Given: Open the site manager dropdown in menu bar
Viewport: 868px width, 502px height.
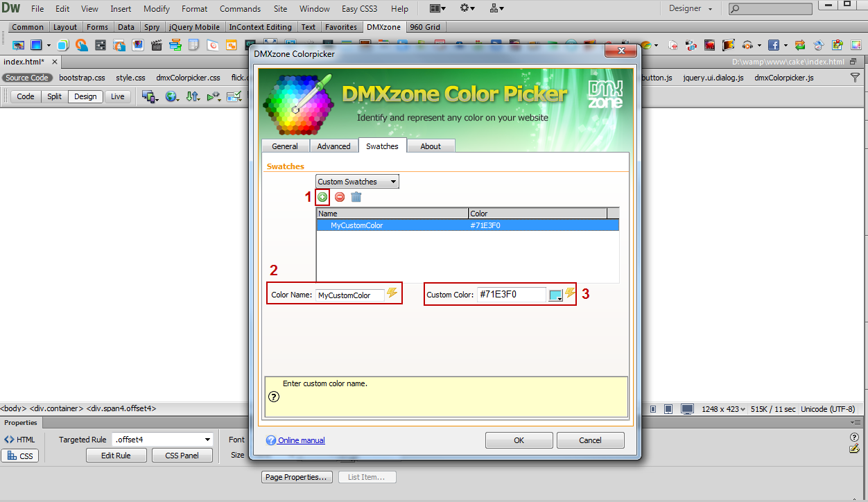Looking at the screenshot, I should [497, 8].
